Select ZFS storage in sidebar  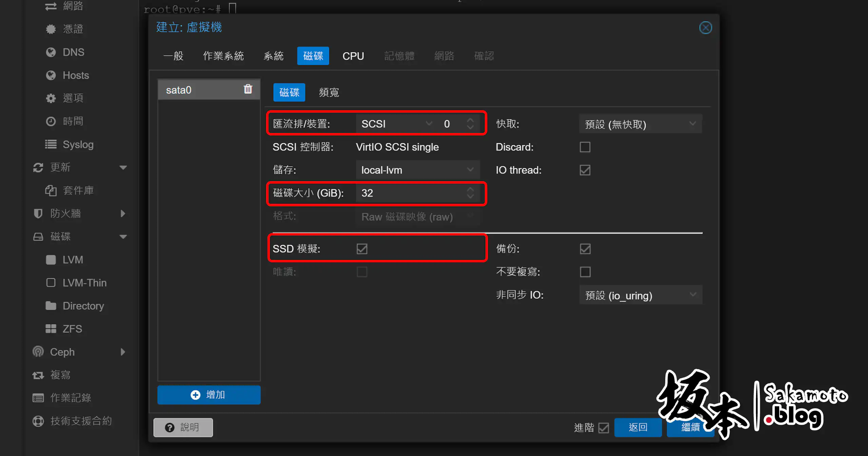(x=72, y=328)
